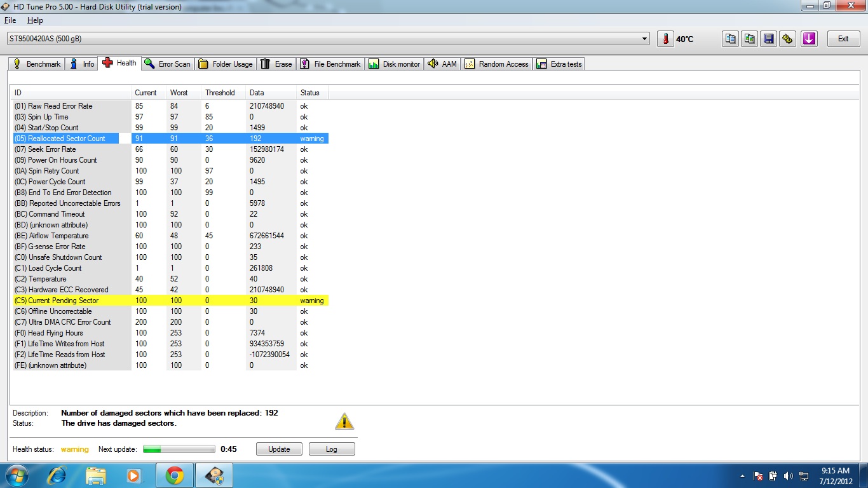Select the G-sense Error Rate row

click(x=170, y=247)
